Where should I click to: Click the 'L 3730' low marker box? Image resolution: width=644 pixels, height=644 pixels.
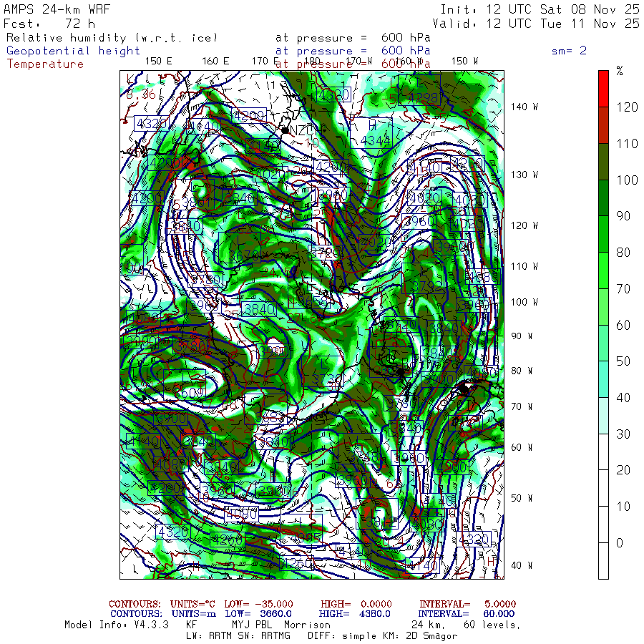323,371
